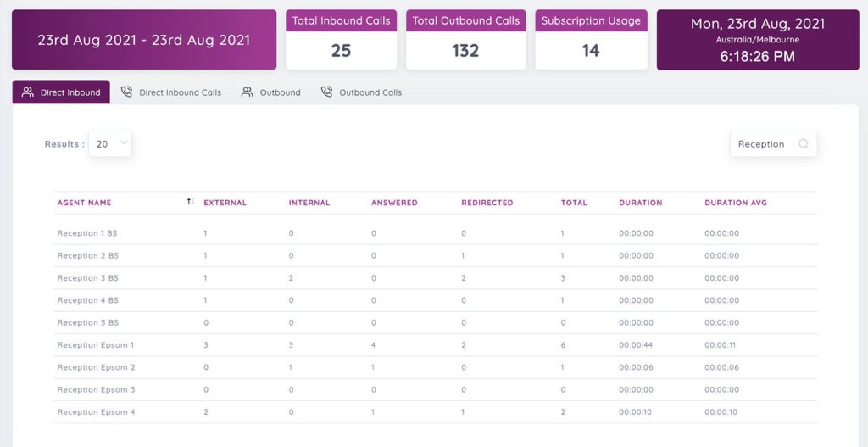Click the Direct Inbound tab's people icon

click(x=28, y=92)
